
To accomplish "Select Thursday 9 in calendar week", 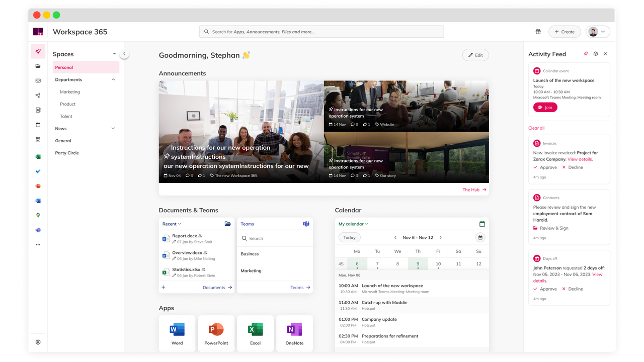I will tap(418, 264).
